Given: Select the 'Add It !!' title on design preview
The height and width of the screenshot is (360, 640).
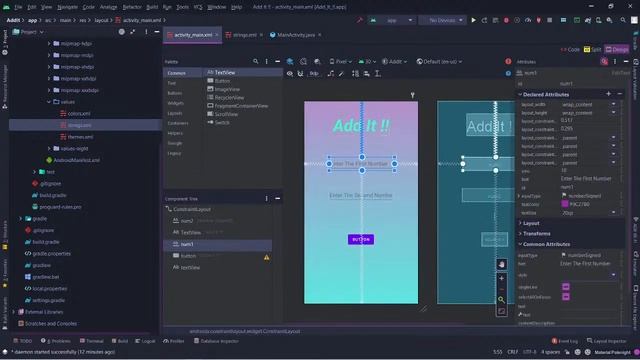Looking at the screenshot, I should click(x=361, y=126).
